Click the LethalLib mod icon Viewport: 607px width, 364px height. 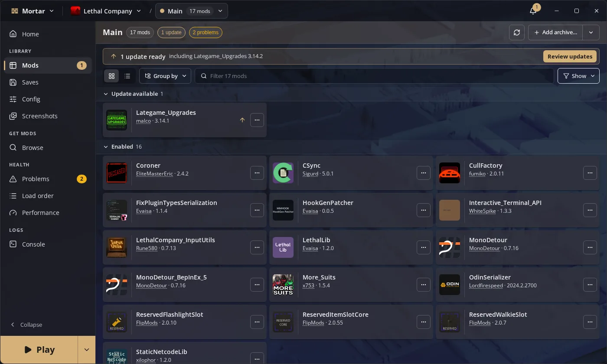pyautogui.click(x=283, y=247)
